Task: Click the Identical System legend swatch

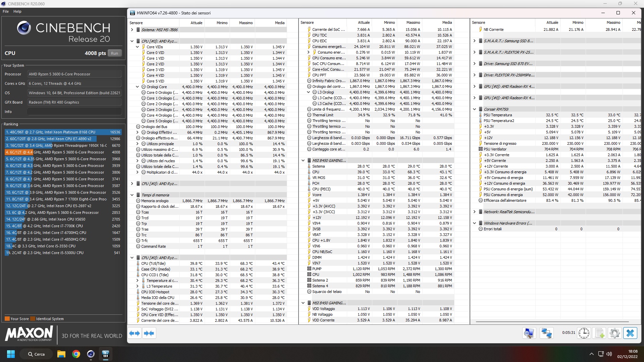Action: click(33, 319)
